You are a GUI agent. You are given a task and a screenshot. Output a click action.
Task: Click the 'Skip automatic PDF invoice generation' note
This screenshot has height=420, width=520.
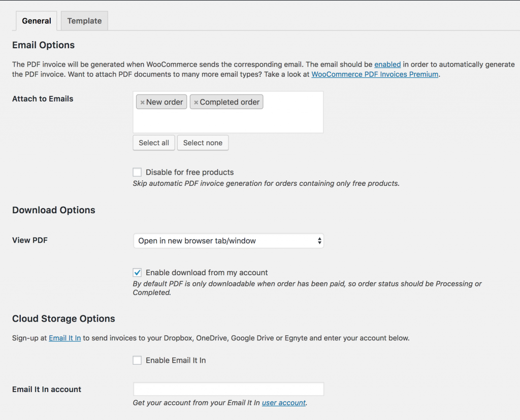pyautogui.click(x=266, y=183)
